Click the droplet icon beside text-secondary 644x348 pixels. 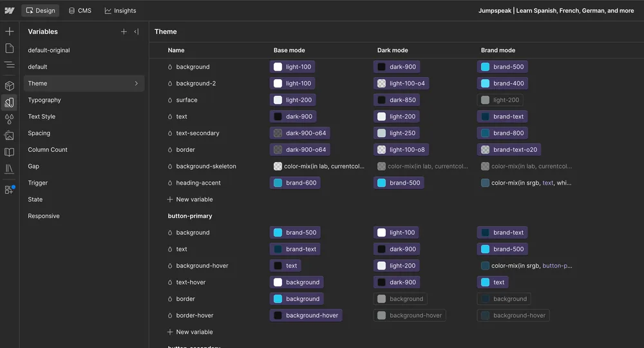tap(170, 133)
